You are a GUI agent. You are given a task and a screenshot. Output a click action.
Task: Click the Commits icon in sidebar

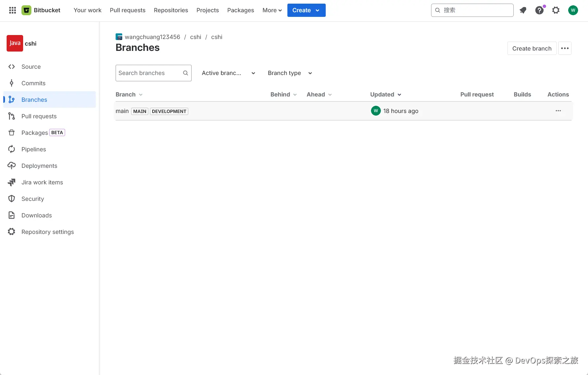[12, 83]
